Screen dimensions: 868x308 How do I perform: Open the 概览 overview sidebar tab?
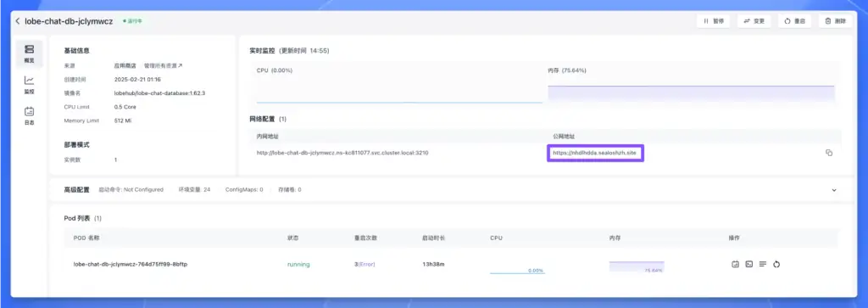(x=30, y=54)
